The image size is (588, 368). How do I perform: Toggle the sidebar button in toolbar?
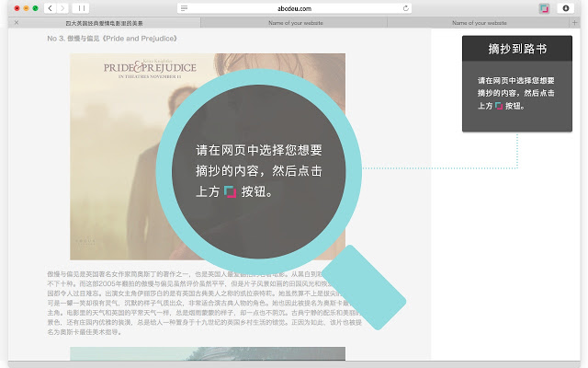pyautogui.click(x=81, y=8)
